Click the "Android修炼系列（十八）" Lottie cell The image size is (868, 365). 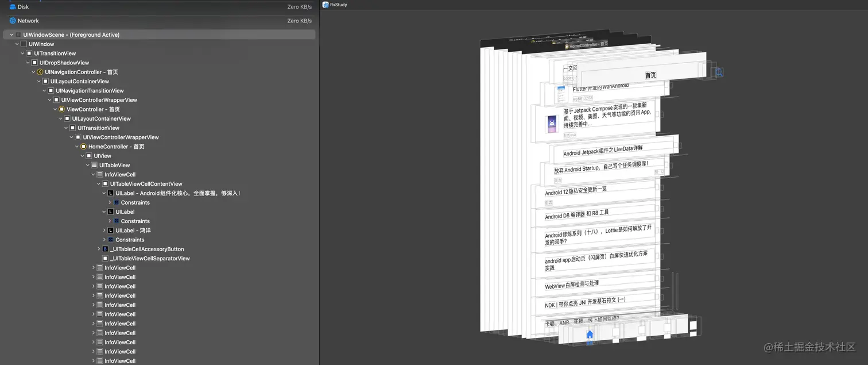click(x=598, y=235)
